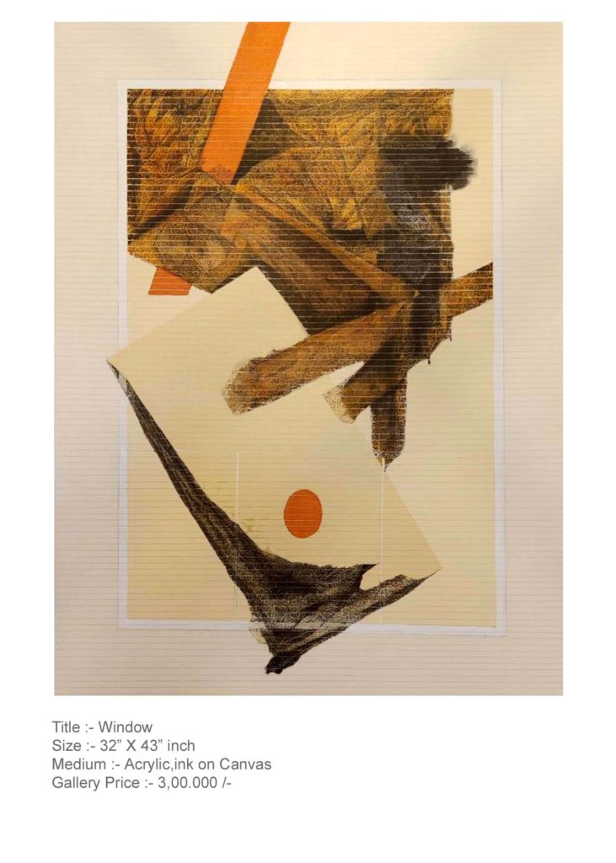Click the "Medium :-" label
Image resolution: width=616 pixels, height=863 pixels.
[86, 764]
